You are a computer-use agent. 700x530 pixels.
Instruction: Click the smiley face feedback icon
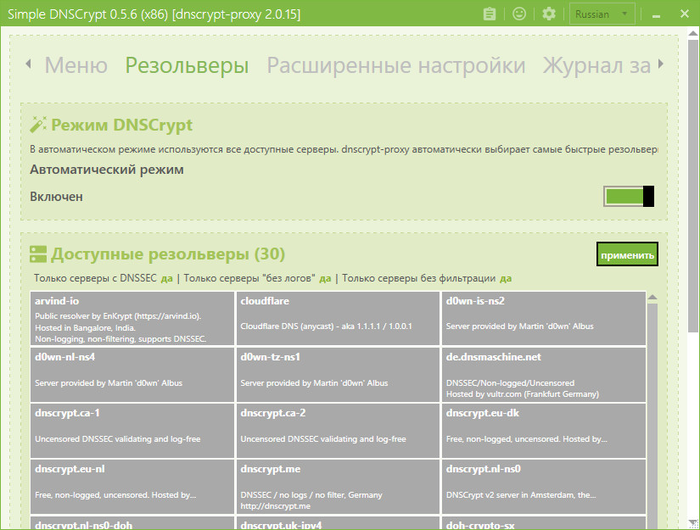518,14
